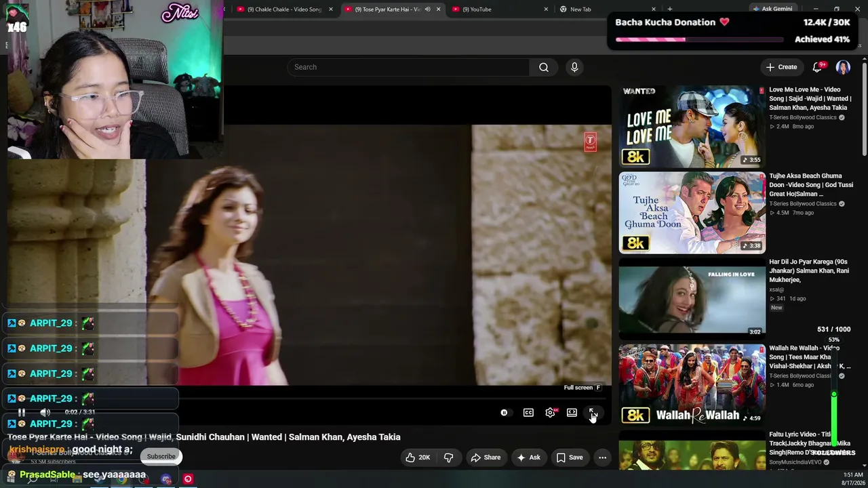Subscribe to the T-Series channel
Image resolution: width=868 pixels, height=488 pixels.
(x=161, y=456)
